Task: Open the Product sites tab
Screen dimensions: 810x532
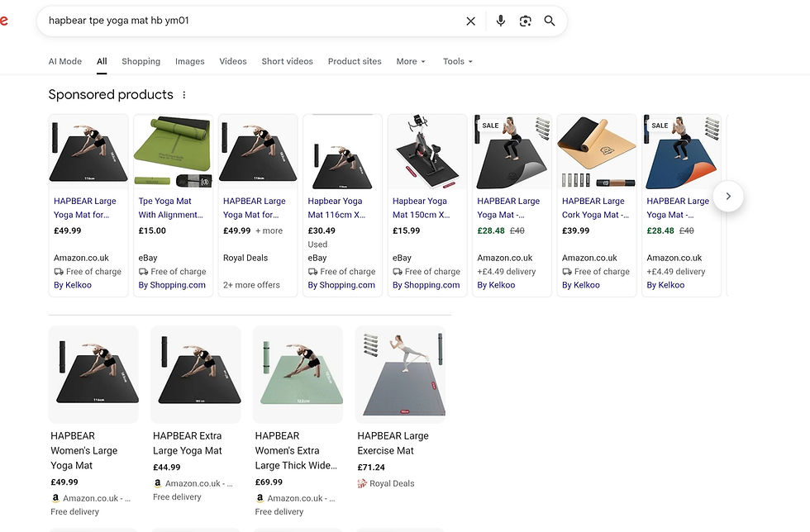Action: 355,61
